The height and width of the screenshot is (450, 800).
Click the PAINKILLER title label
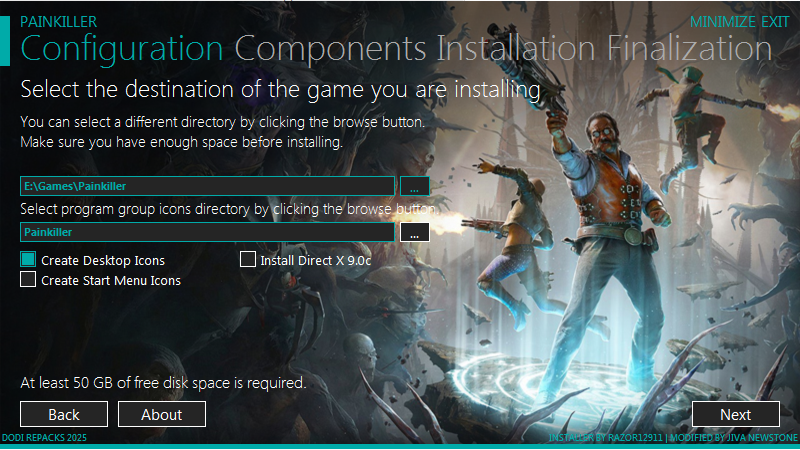click(59, 22)
